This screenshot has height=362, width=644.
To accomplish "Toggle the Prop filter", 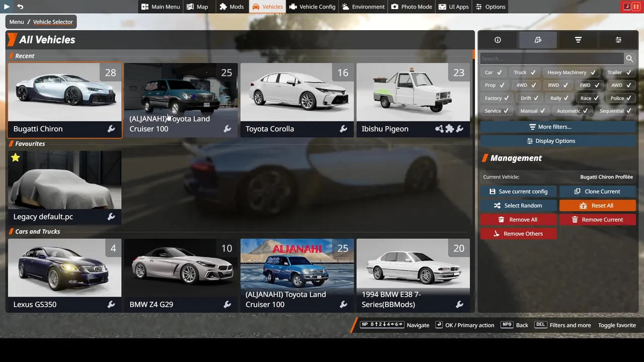I will pyautogui.click(x=495, y=85).
